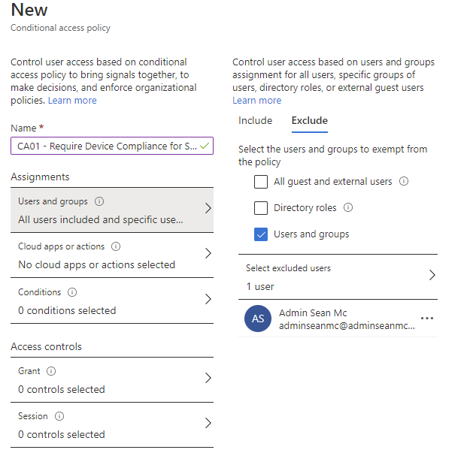This screenshot has height=468, width=476.
Task: Click info icon next to Users and groups
Action: (x=100, y=201)
